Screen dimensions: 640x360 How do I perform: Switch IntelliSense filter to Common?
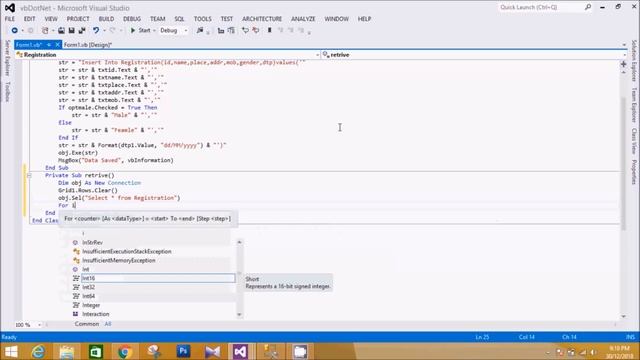pos(87,324)
